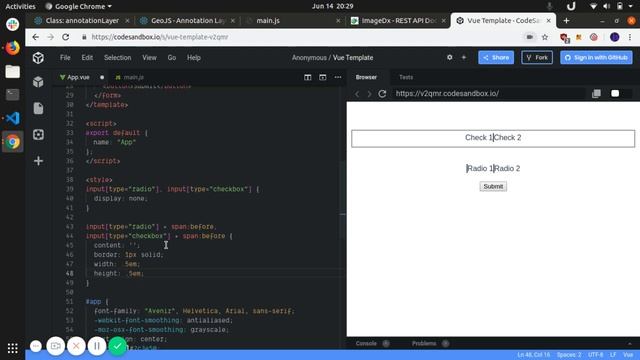Switch to the ImageDx REST API Chrome tab
This screenshot has width=640, height=360.
[398, 20]
